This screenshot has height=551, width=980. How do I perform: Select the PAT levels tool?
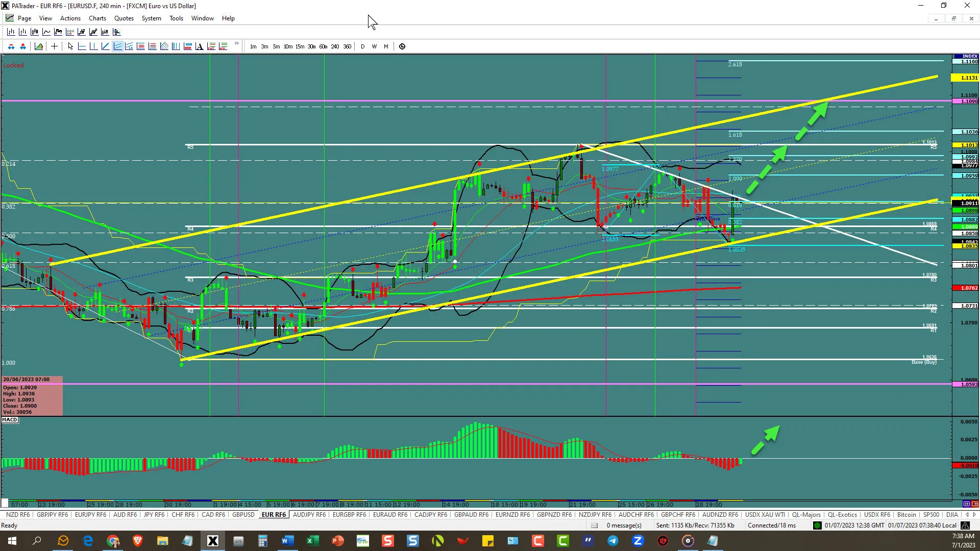(211, 46)
